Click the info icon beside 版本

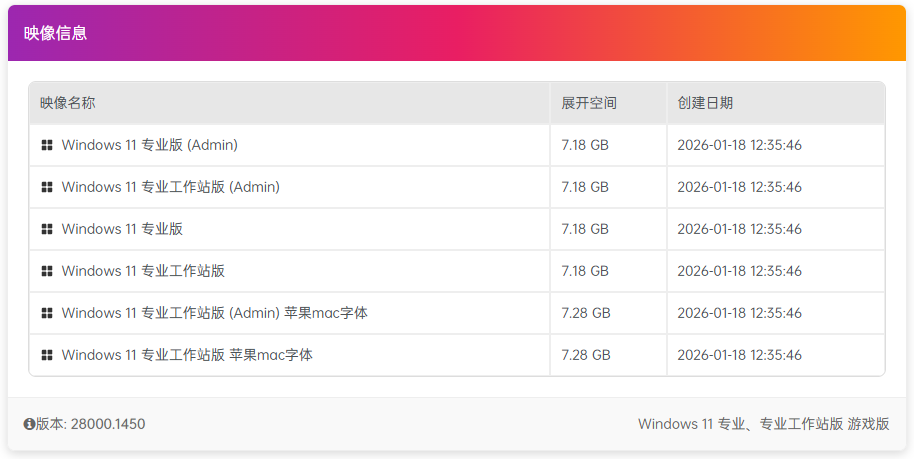point(29,424)
